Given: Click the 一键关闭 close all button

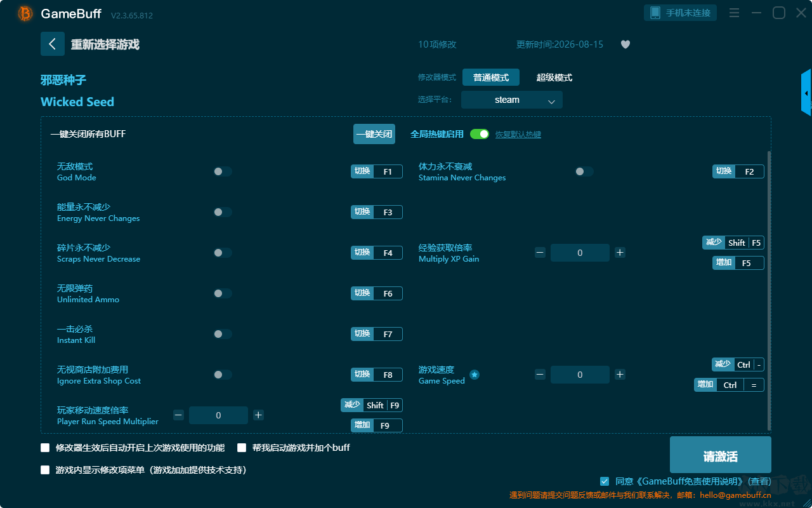Looking at the screenshot, I should 374,134.
